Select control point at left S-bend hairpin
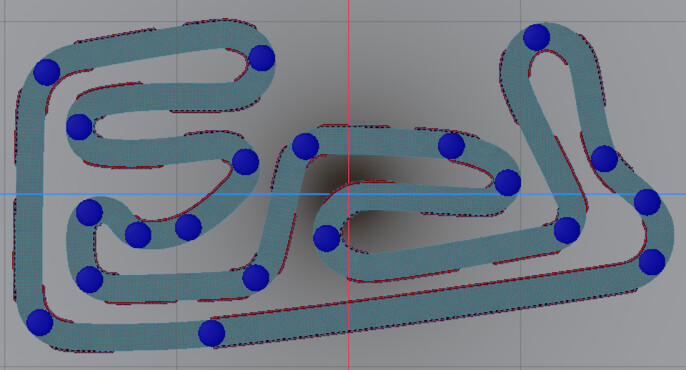686x370 pixels. pyautogui.click(x=79, y=127)
